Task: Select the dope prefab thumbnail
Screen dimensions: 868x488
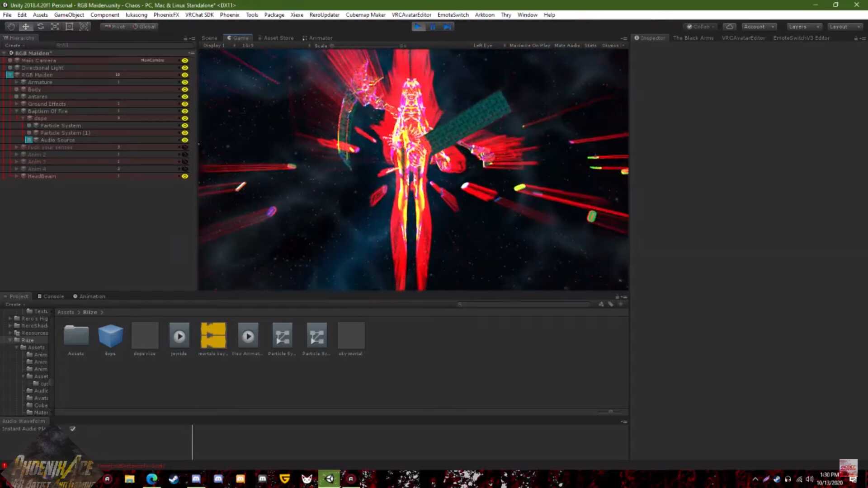Action: tap(110, 336)
